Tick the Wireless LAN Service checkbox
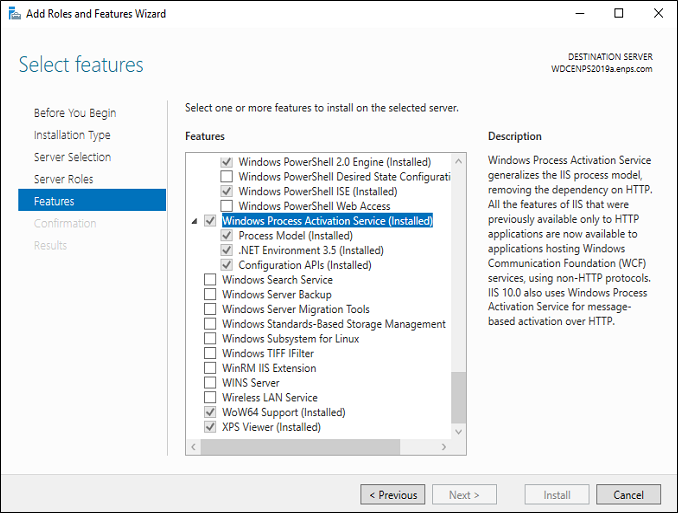Screen dimensions: 678x513 click(x=210, y=397)
